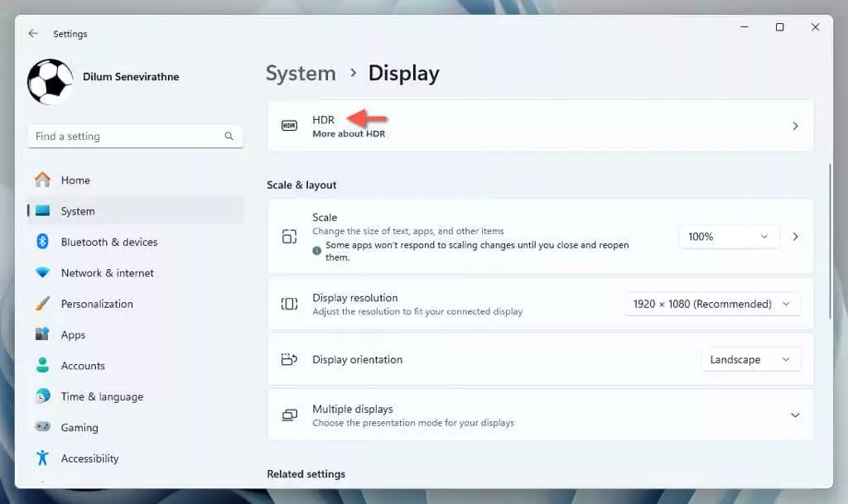Click the System monitor icon
Image resolution: width=848 pixels, height=504 pixels.
42,211
